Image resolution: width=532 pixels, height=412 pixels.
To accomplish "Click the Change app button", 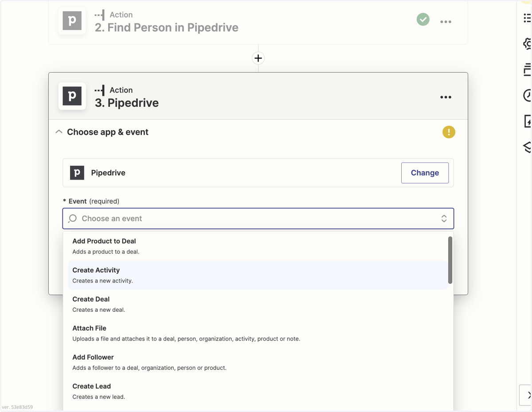I will click(425, 173).
